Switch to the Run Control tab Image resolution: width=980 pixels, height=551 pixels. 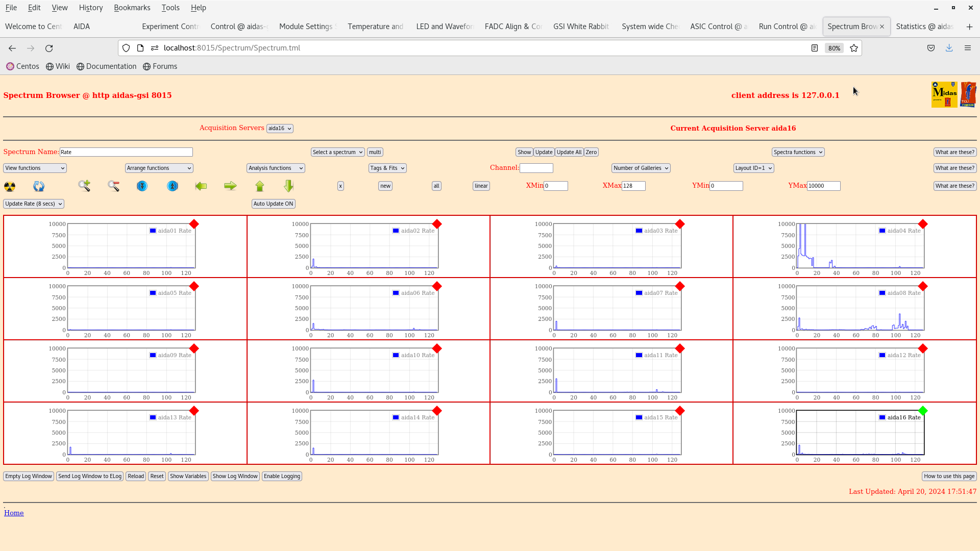click(x=786, y=27)
